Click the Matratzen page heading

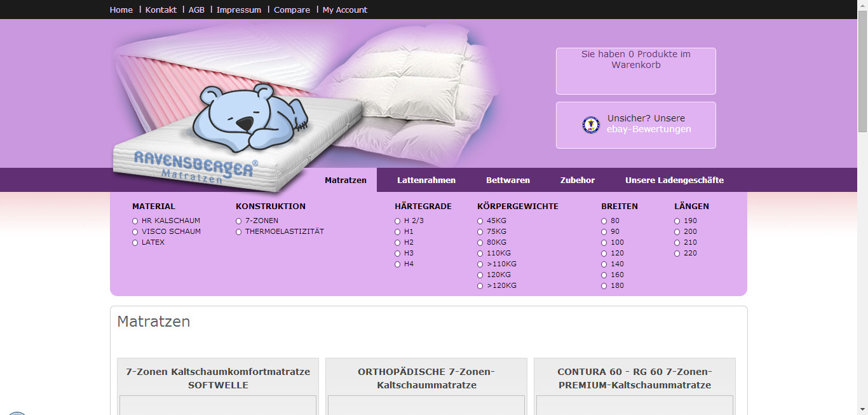click(154, 322)
